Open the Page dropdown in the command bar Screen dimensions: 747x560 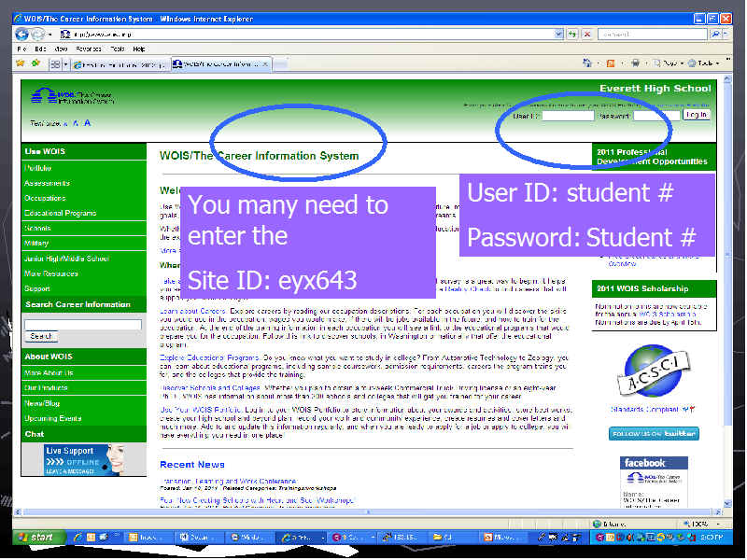tap(669, 63)
